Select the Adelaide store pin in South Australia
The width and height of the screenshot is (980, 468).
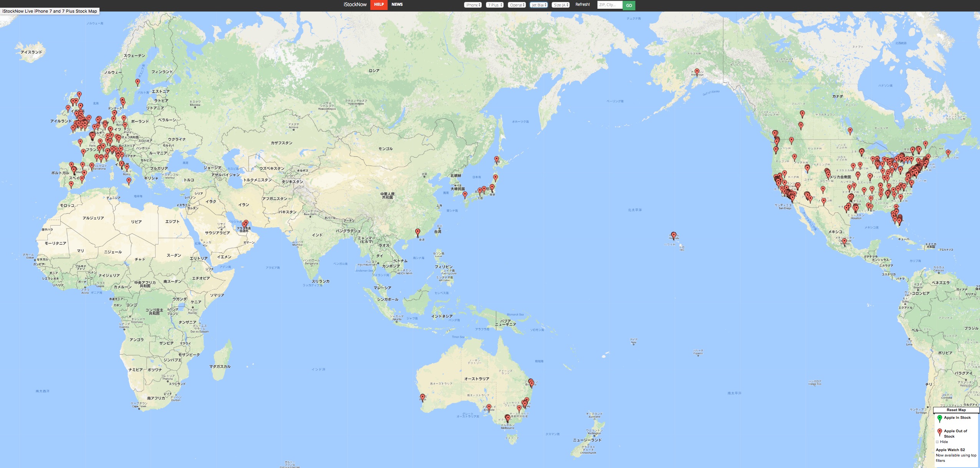coord(489,407)
